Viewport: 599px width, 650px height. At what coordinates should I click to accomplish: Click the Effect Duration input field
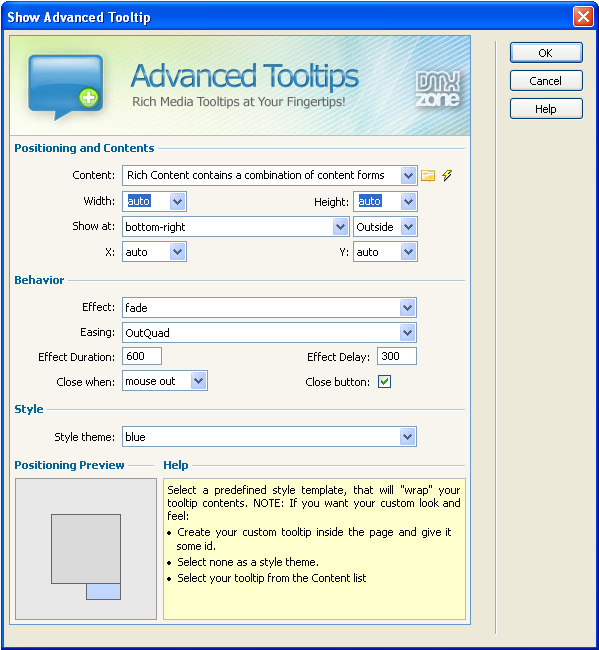click(x=142, y=356)
